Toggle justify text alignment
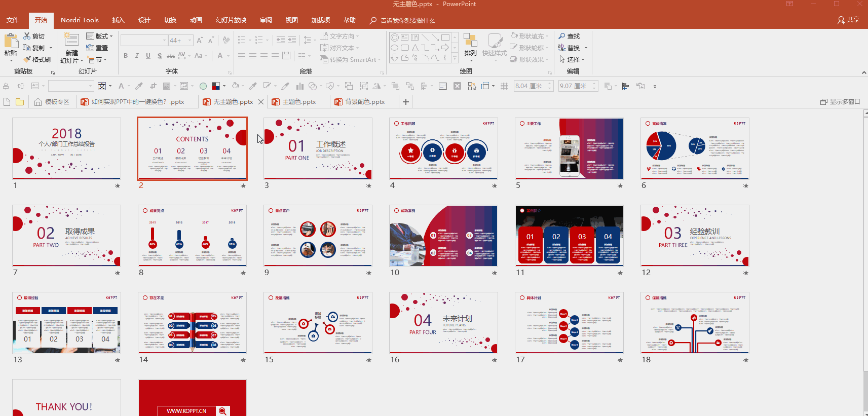Image resolution: width=868 pixels, height=416 pixels. (x=275, y=56)
